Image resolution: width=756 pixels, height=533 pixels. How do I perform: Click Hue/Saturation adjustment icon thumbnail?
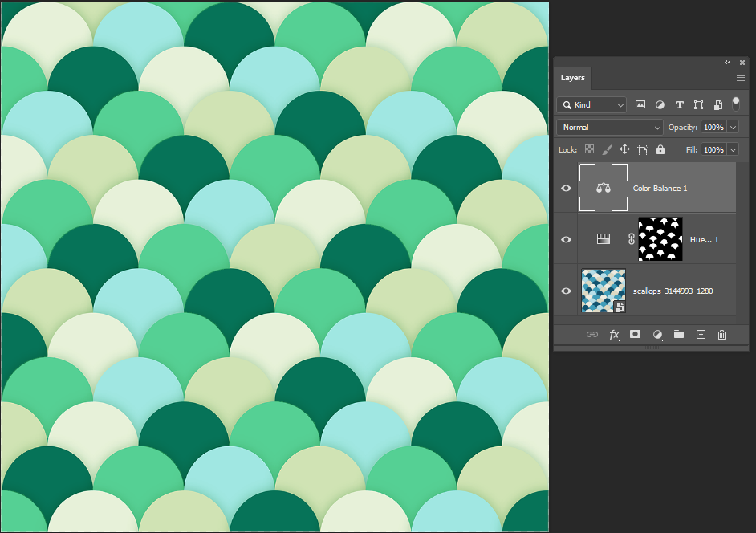tap(604, 238)
